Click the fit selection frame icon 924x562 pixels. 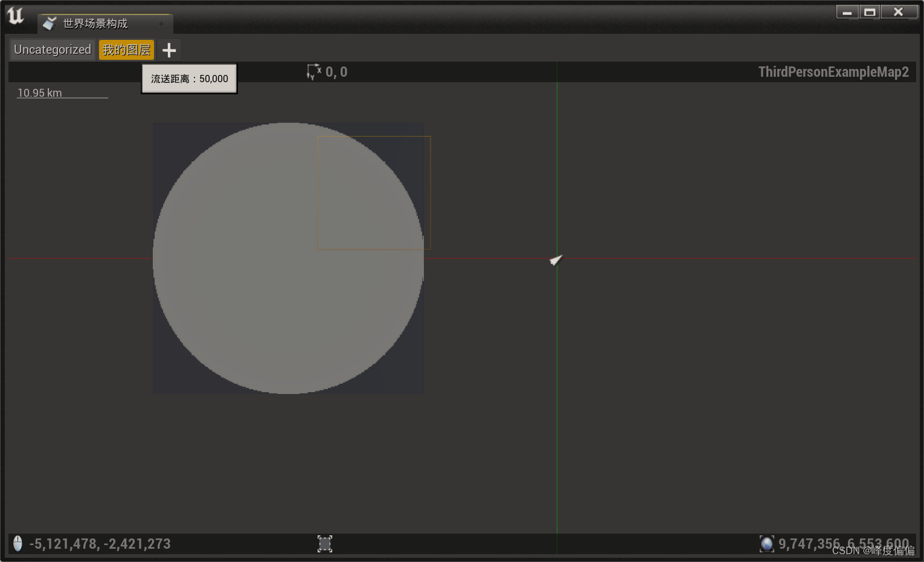[x=325, y=544]
